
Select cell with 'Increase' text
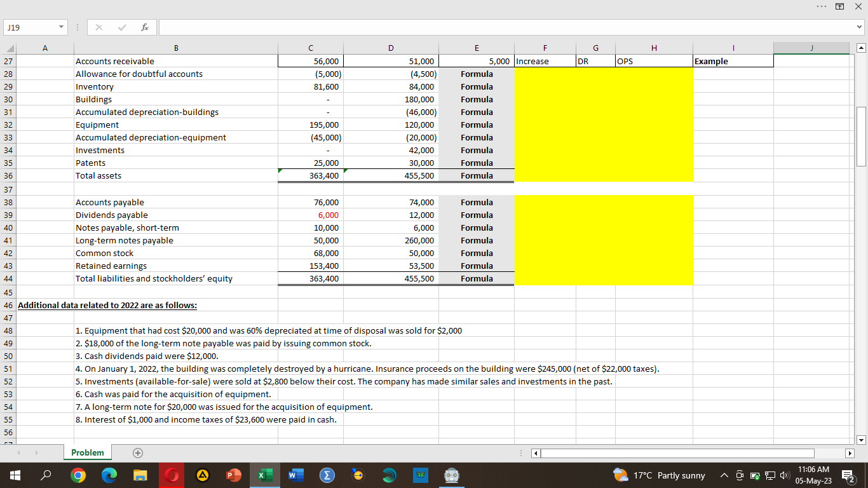[545, 61]
